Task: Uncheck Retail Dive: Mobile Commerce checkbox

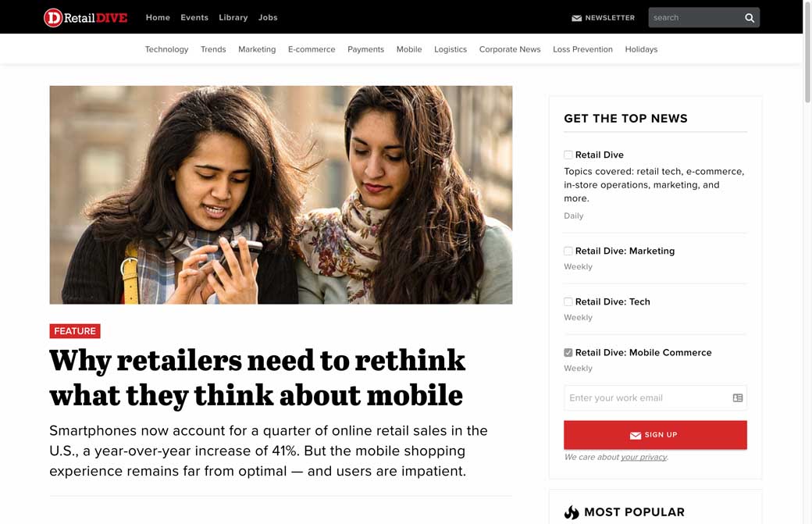Action: pyautogui.click(x=568, y=353)
